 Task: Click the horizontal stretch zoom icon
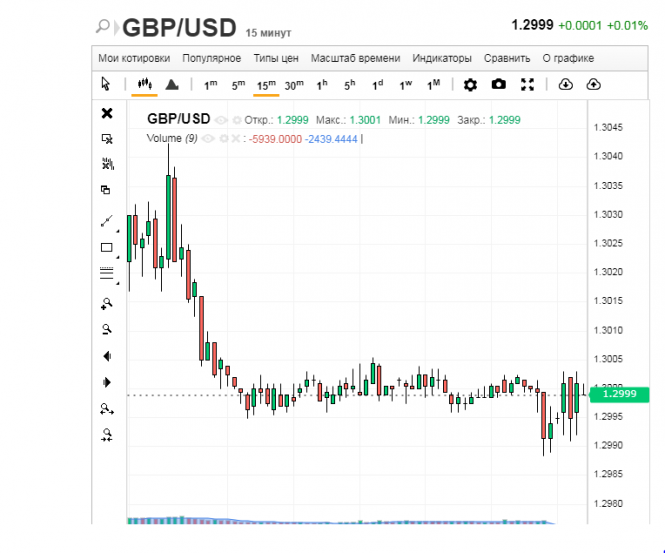coord(106,409)
